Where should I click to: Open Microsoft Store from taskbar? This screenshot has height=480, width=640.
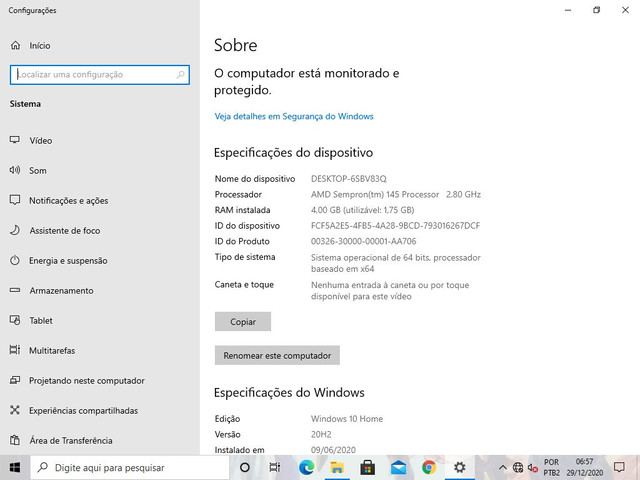[367, 467]
